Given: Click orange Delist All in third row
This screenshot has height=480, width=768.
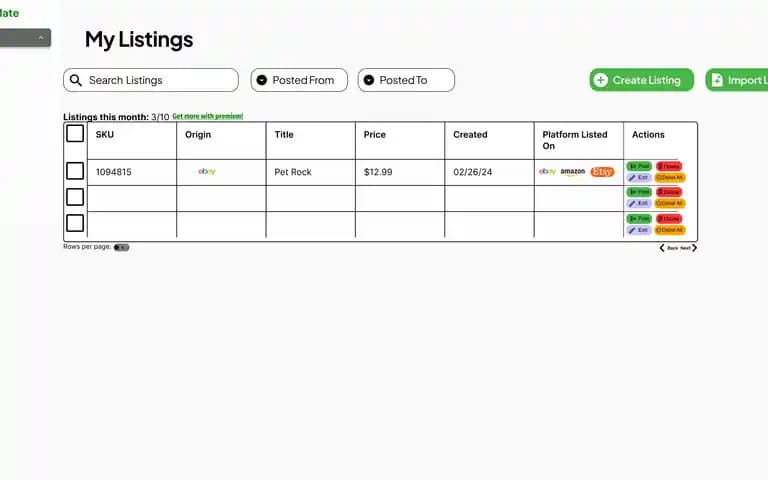Looking at the screenshot, I should 670,230.
